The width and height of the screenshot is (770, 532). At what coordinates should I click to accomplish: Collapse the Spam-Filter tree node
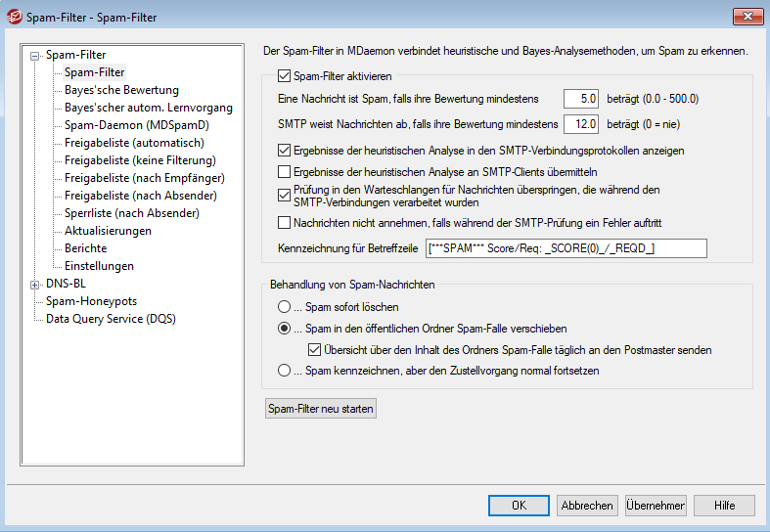(x=36, y=56)
